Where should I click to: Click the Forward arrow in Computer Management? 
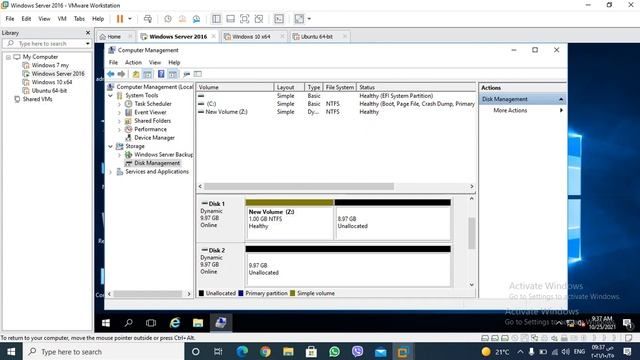tap(121, 74)
